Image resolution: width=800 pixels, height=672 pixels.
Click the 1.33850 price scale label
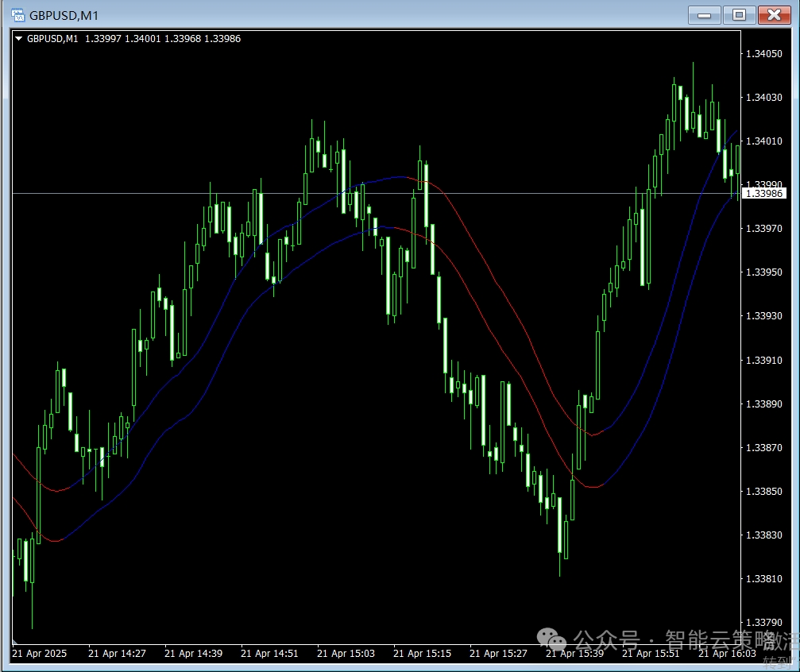click(763, 492)
